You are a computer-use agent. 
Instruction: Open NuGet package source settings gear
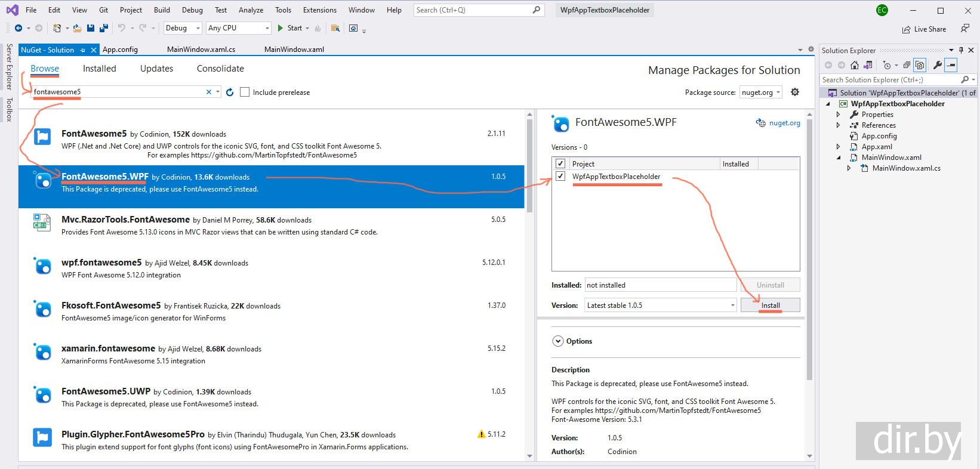click(795, 92)
